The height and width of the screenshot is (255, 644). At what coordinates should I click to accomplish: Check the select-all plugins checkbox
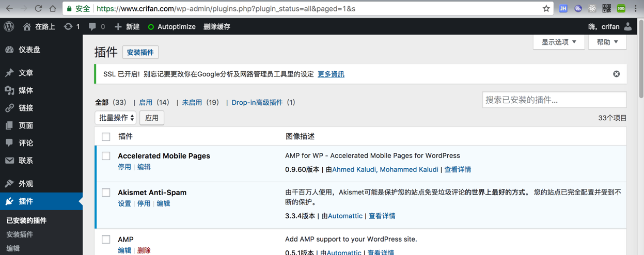106,137
